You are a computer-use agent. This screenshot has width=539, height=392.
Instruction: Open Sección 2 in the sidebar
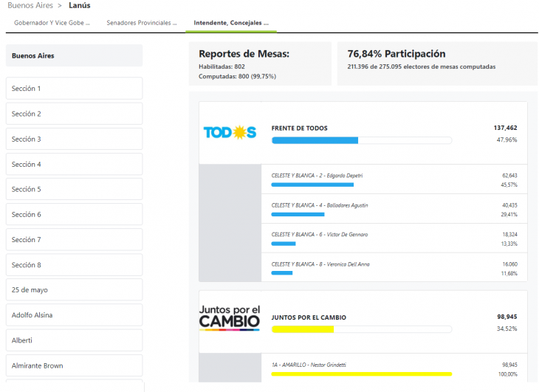75,114
